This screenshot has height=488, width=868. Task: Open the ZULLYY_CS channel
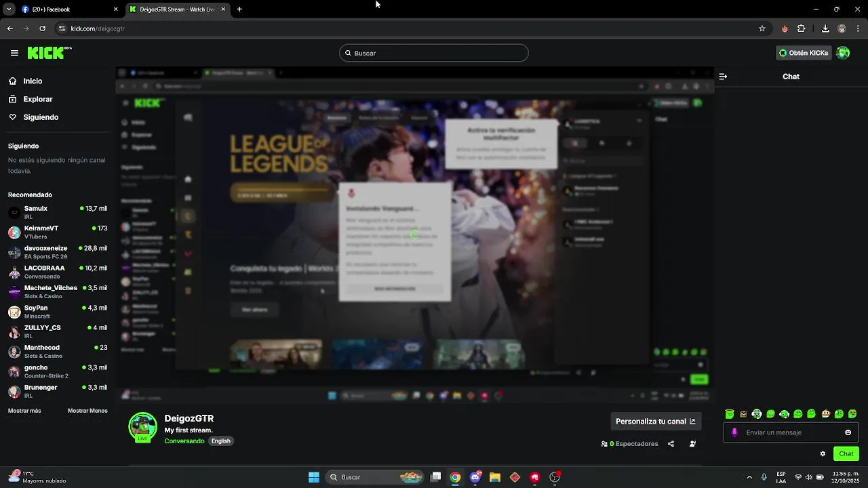point(58,331)
